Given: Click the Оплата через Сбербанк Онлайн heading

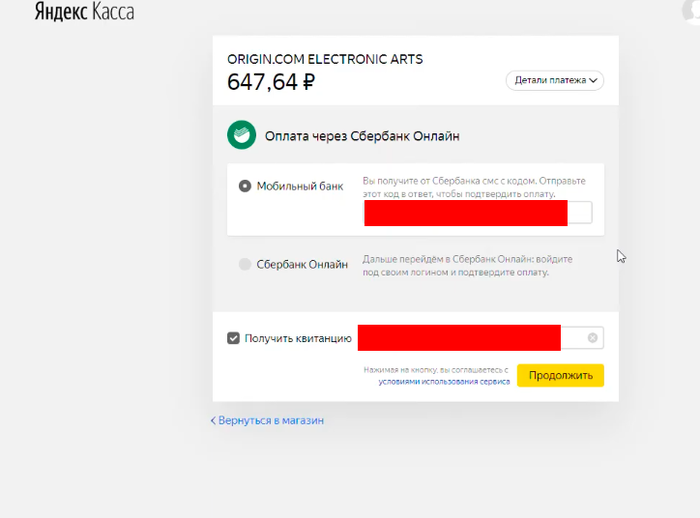Looking at the screenshot, I should point(361,135).
